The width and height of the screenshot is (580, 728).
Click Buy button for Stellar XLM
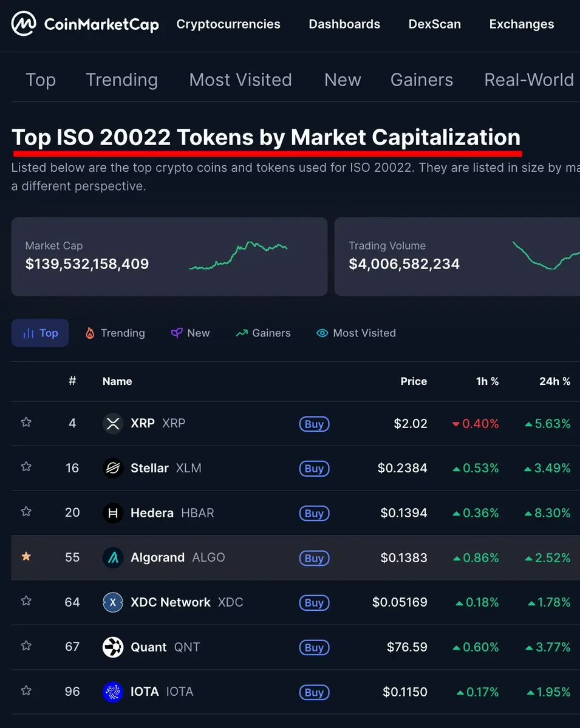[x=315, y=469]
